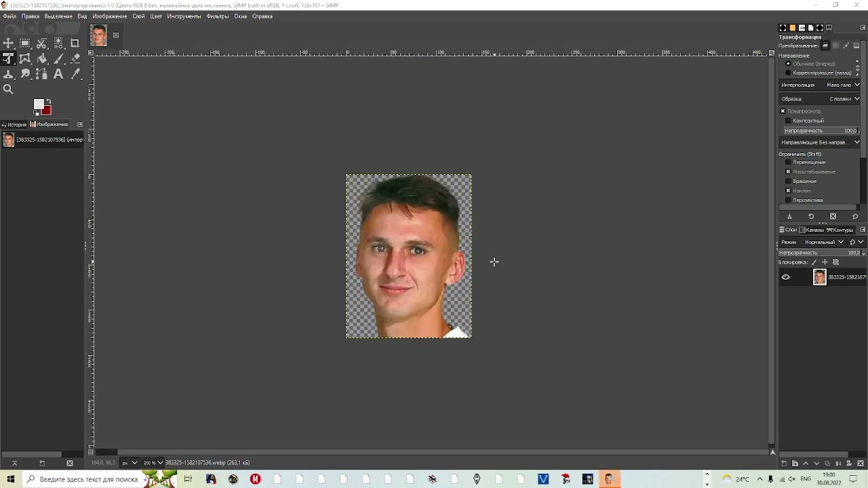Select the Scissors Select tool
The image size is (868, 488).
(x=41, y=43)
